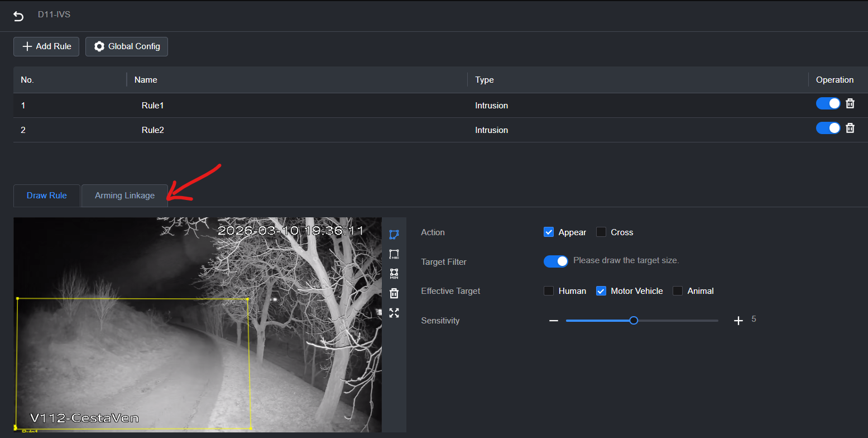Click the Add Rule button

(x=46, y=46)
